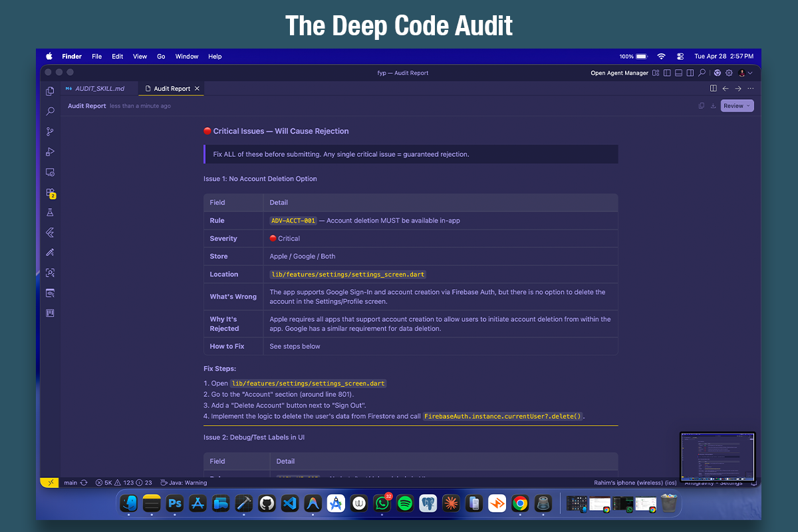Launch Photoshop from the dock
The image size is (798, 532).
pos(175,503)
